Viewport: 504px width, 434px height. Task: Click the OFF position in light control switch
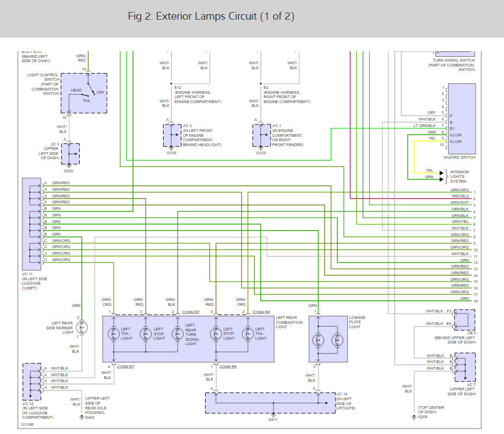[100, 93]
